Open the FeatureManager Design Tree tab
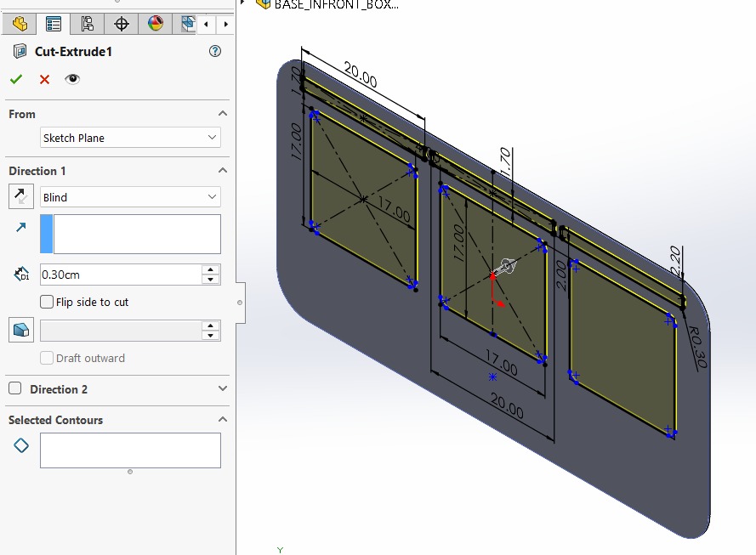The height and width of the screenshot is (555, 756). [20, 24]
